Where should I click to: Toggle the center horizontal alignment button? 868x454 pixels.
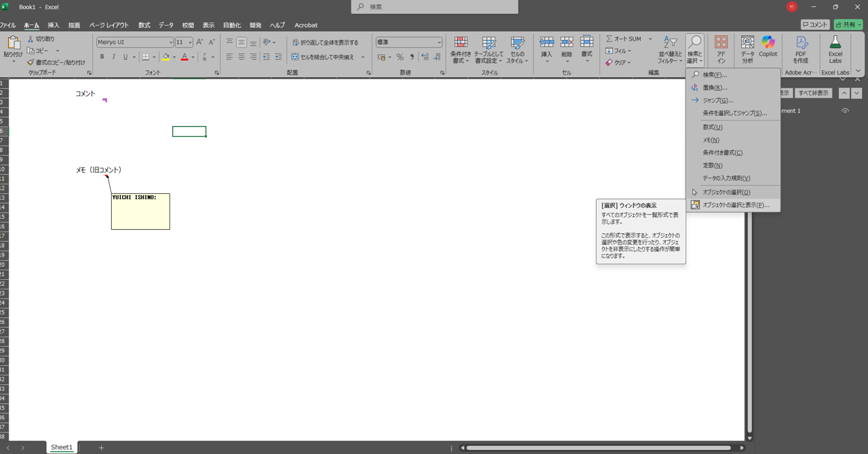241,57
